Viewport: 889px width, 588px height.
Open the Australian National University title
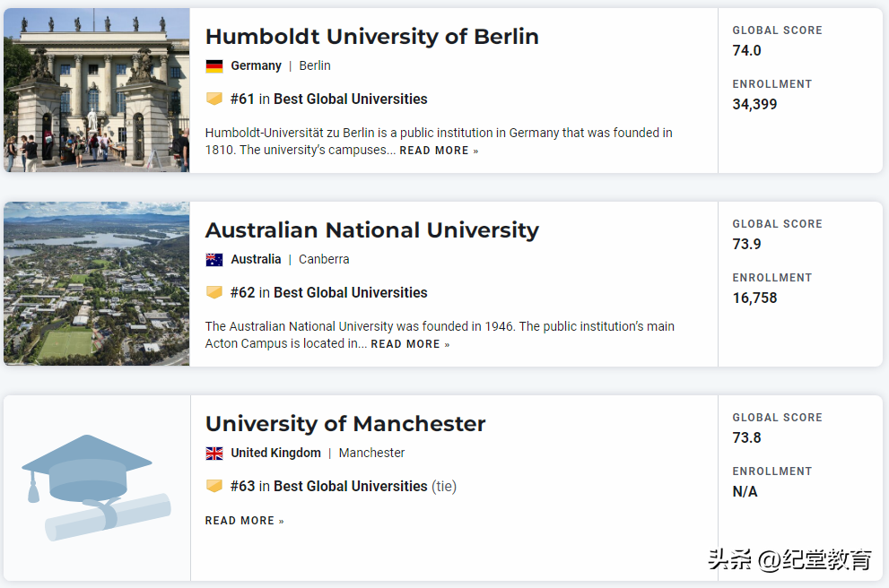pyautogui.click(x=371, y=230)
